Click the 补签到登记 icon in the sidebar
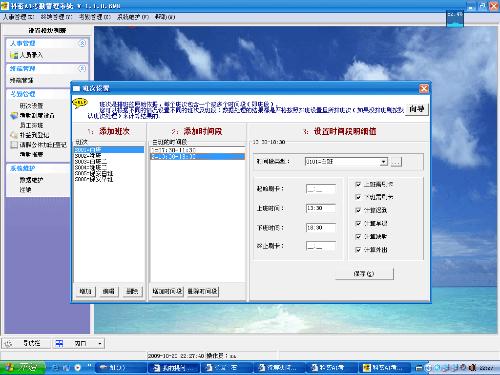This screenshot has height=375, width=500. [x=14, y=135]
